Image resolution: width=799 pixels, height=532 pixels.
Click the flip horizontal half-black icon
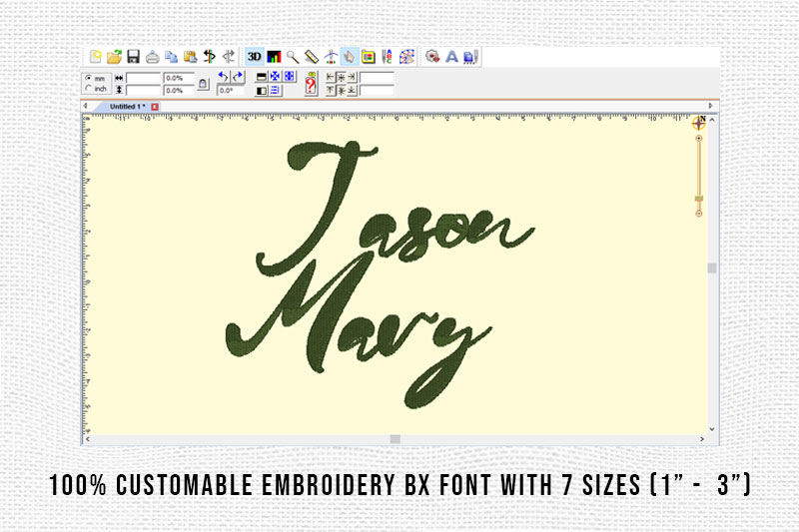[262, 91]
